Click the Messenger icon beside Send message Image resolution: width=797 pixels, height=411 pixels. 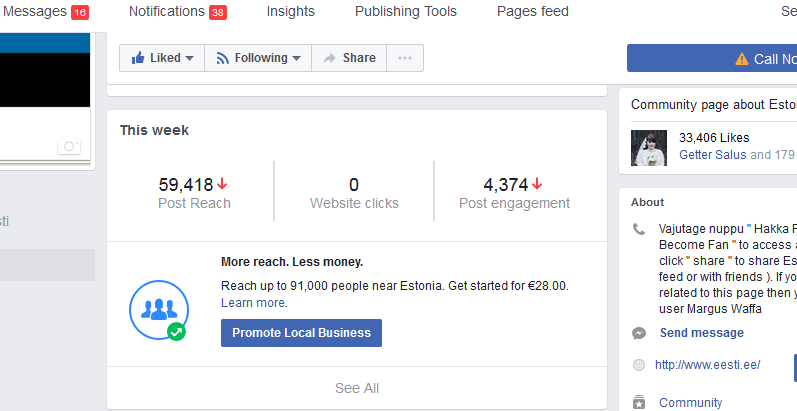639,333
